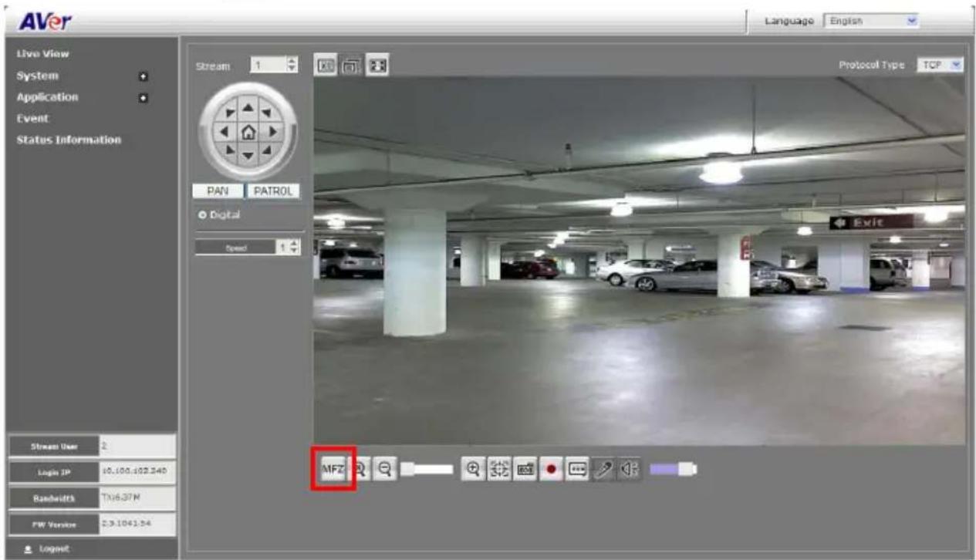Click the live video parking garage view
976x560 pixels.
click(x=639, y=260)
